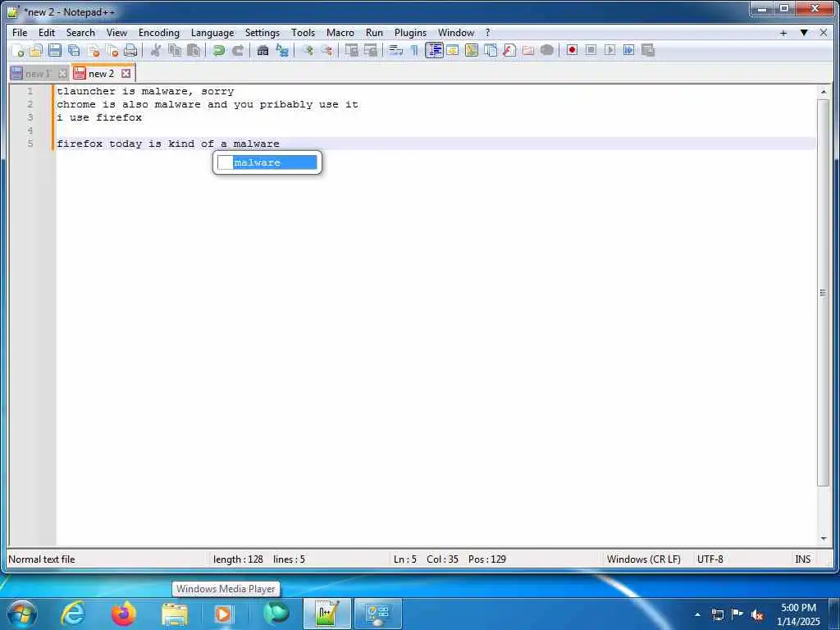Toggle the Document List panel icon
Screen dimensions: 840x630
coord(491,50)
